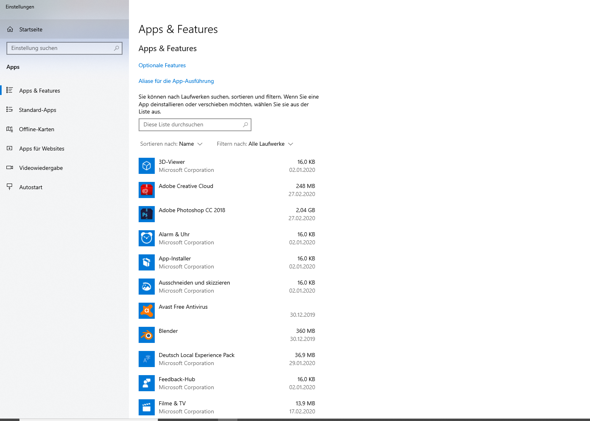Select Deutsch Local Experience Pack name

pyautogui.click(x=196, y=355)
